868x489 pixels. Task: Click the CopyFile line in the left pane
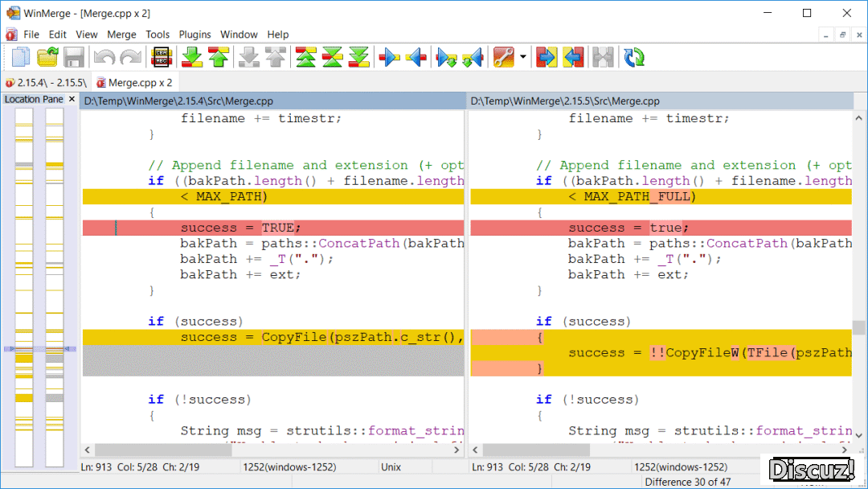tap(273, 337)
